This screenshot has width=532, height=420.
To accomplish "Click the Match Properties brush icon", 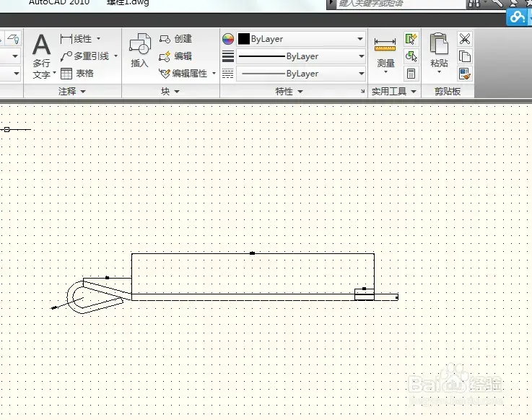I will click(x=464, y=74).
